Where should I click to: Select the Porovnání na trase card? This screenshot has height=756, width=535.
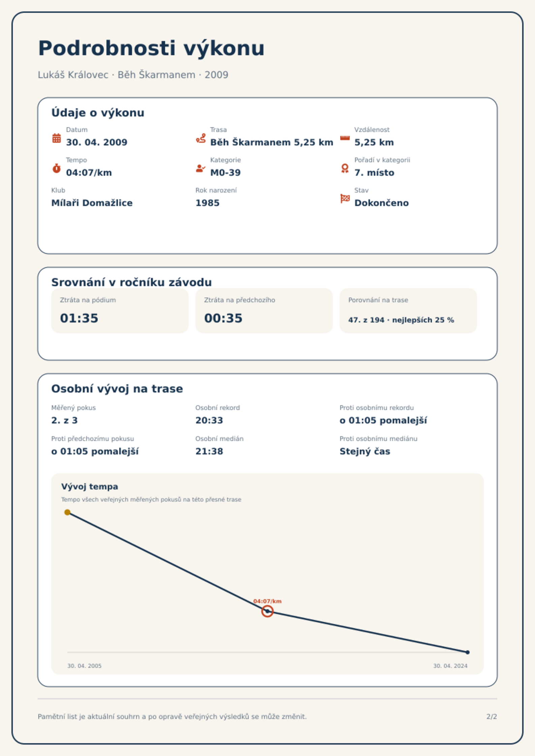point(408,310)
